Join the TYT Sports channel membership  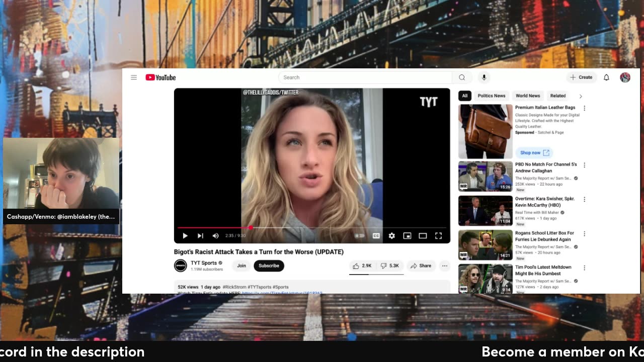[x=242, y=266]
